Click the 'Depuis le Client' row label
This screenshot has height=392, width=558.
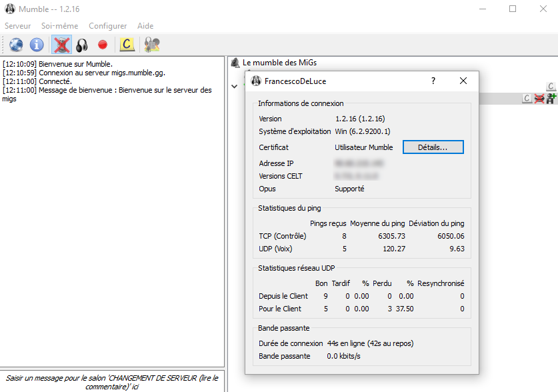(283, 296)
